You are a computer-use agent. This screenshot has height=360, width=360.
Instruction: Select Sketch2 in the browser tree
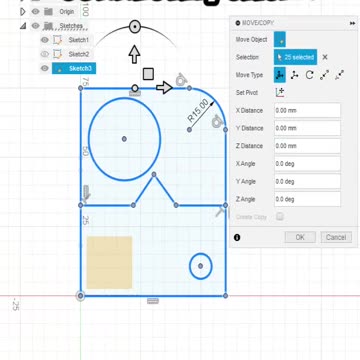click(x=79, y=54)
